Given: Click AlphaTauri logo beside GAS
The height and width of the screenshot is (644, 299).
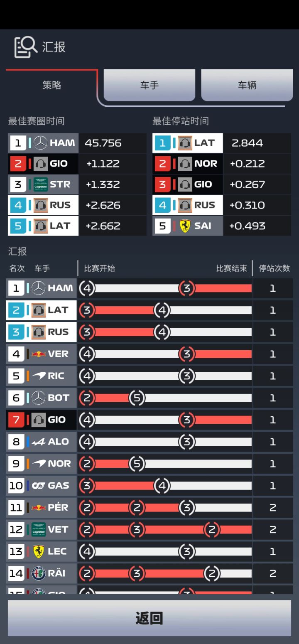Looking at the screenshot, I should click(x=39, y=486).
